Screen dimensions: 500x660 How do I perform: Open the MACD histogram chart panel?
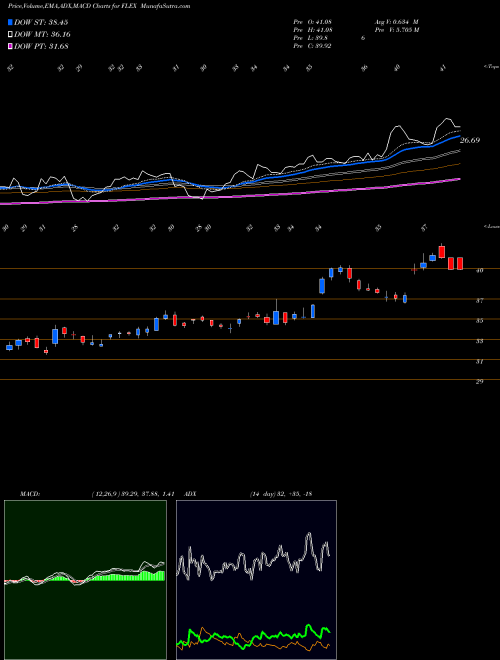(x=85, y=580)
